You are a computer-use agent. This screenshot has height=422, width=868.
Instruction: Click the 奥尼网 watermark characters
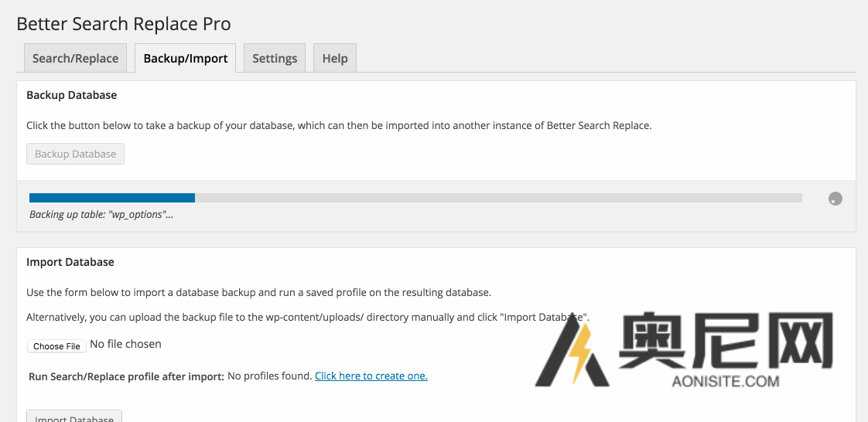tap(726, 341)
